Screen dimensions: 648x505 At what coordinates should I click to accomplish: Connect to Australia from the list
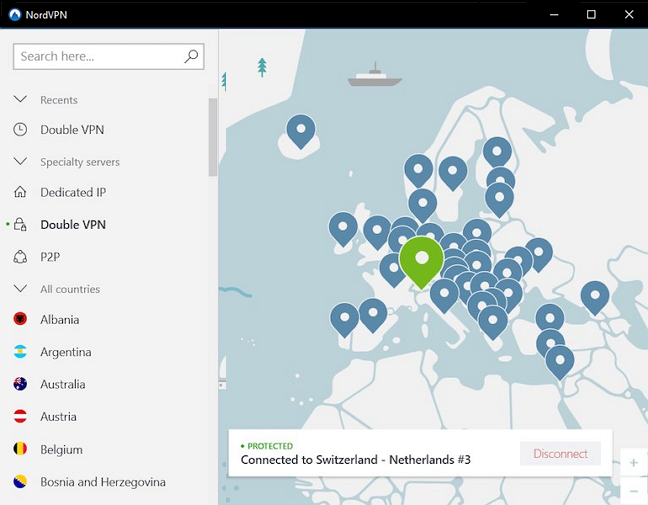coord(63,384)
